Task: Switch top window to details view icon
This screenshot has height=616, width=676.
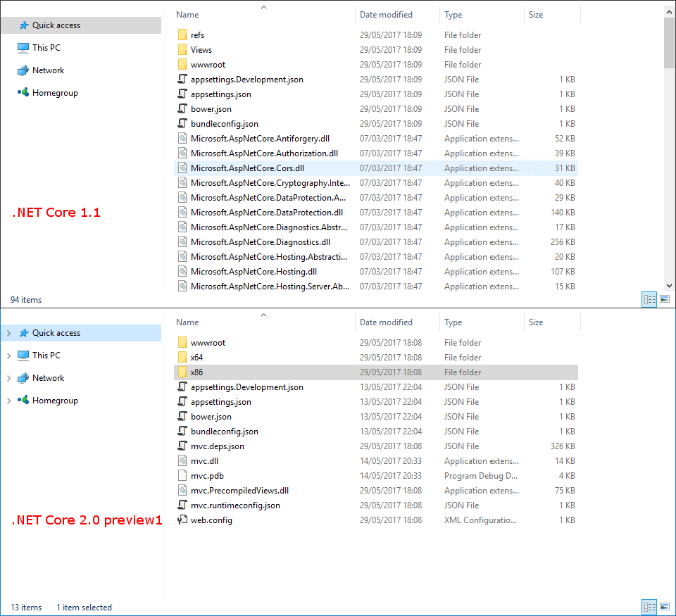Action: pyautogui.click(x=649, y=300)
